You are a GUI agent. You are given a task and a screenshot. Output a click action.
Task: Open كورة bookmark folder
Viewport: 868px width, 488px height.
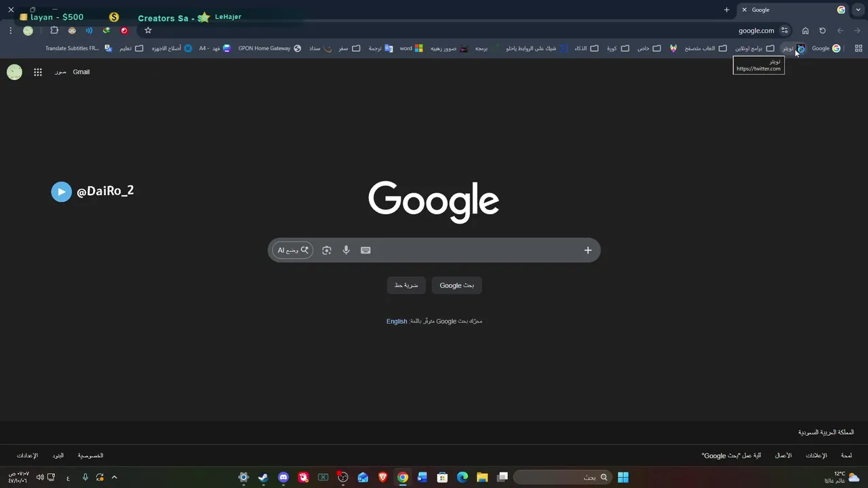[x=618, y=48]
